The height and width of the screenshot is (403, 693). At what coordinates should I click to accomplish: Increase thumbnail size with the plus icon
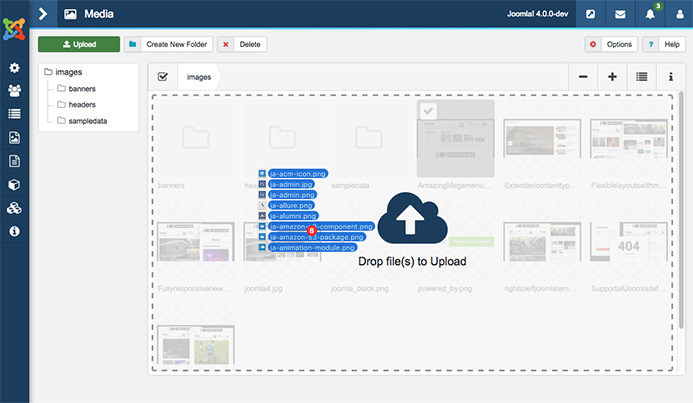tap(612, 77)
